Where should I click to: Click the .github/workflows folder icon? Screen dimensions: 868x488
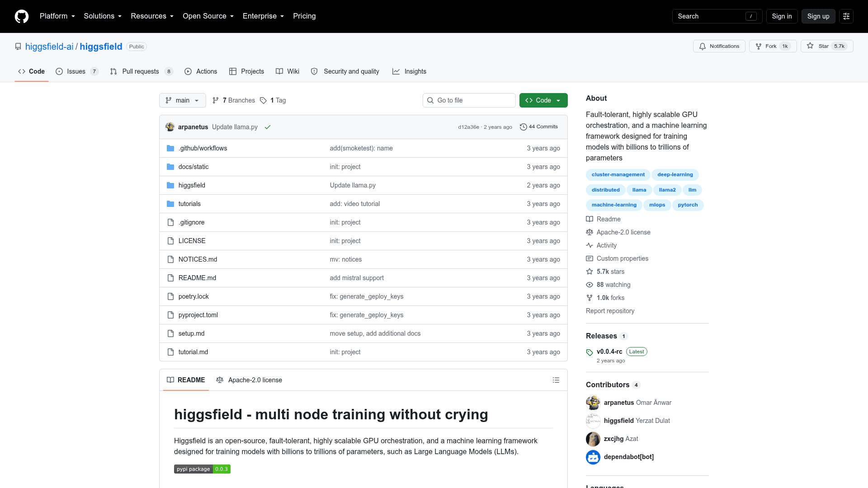[x=170, y=148]
